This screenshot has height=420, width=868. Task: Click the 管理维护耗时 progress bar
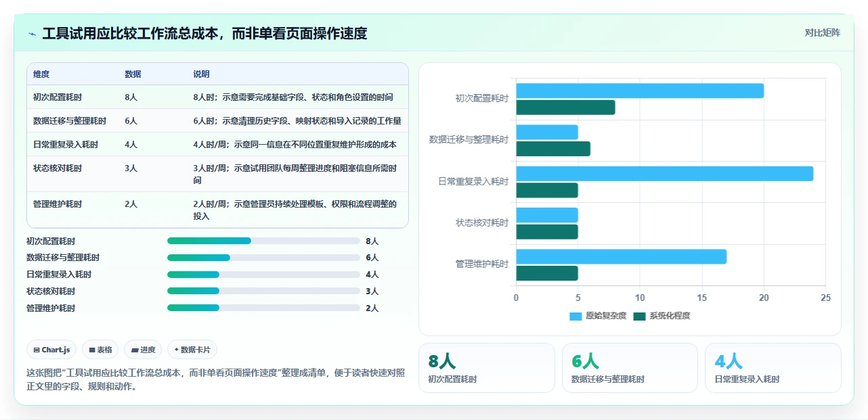pos(263,308)
